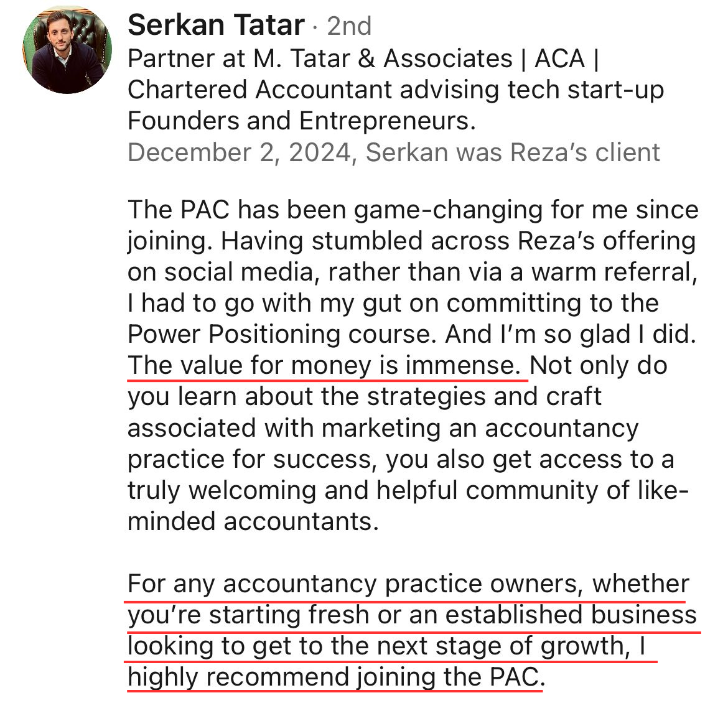
Task: Click the 2nd degree connection label
Action: click(348, 26)
